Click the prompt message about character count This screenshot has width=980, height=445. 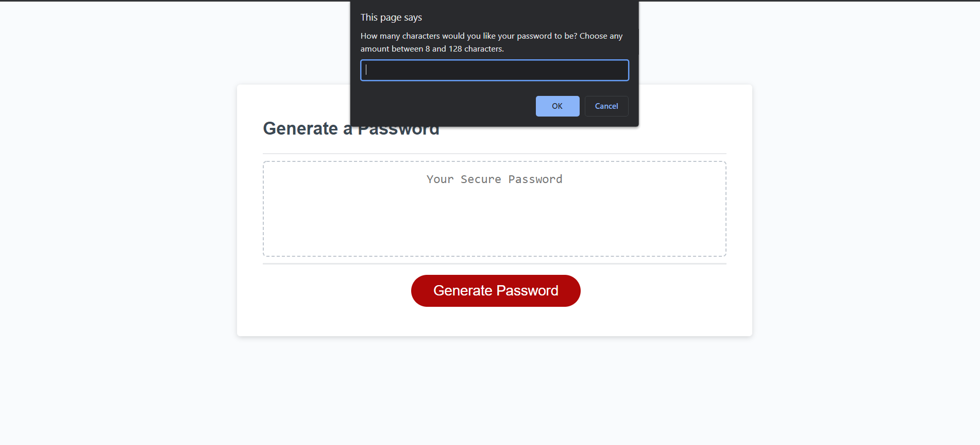point(491,42)
